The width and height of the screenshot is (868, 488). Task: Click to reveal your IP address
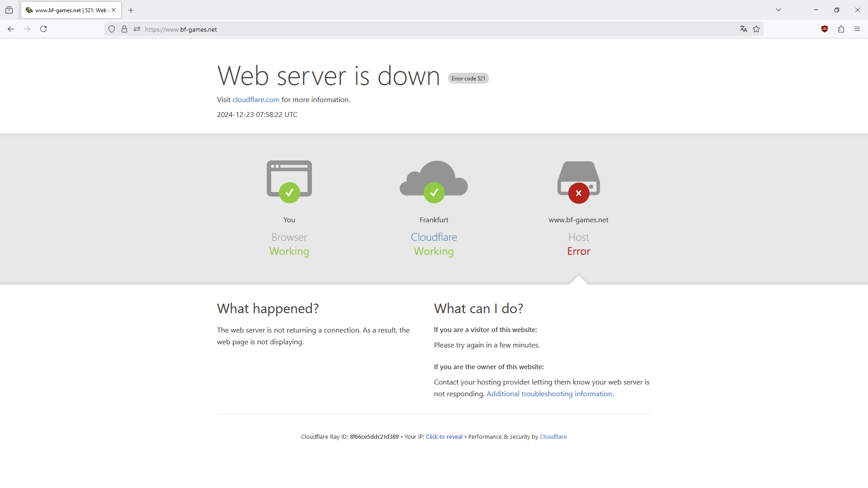coord(444,437)
